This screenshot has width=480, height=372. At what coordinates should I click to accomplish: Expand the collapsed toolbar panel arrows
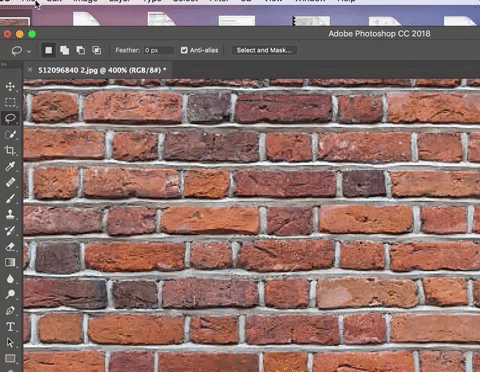4,64
